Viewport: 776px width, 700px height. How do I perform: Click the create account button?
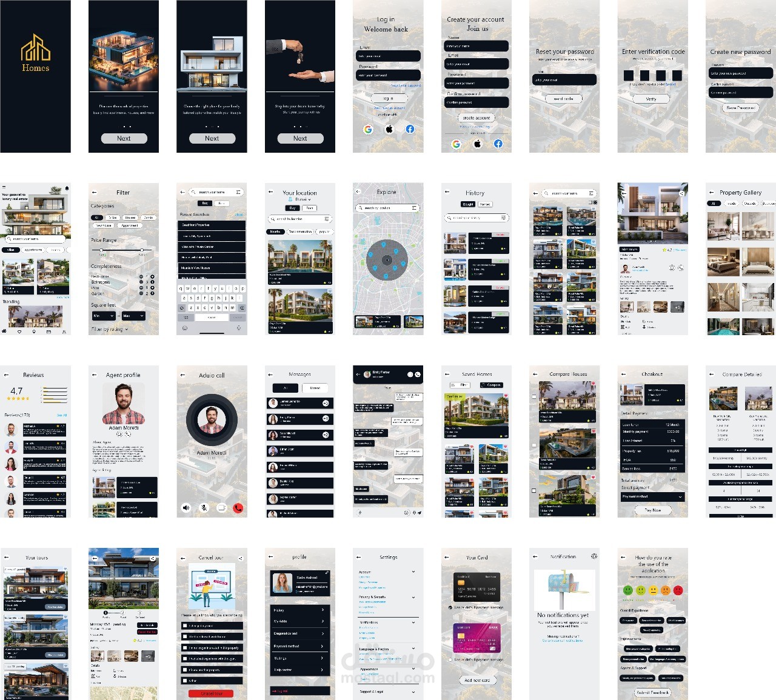click(477, 118)
